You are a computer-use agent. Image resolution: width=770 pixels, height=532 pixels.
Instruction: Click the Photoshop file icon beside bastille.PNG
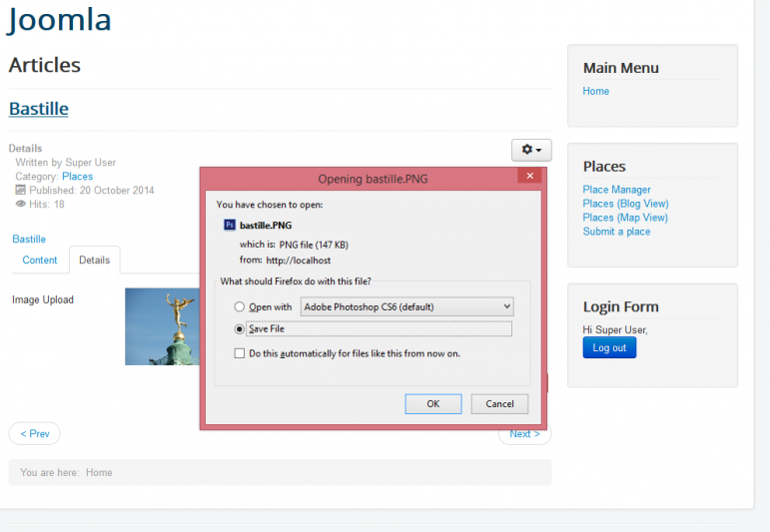[230, 225]
